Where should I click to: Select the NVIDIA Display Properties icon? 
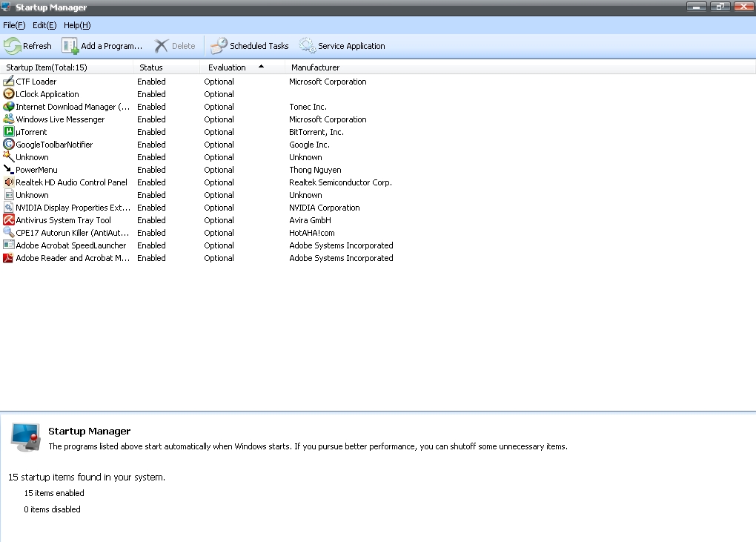tap(9, 207)
